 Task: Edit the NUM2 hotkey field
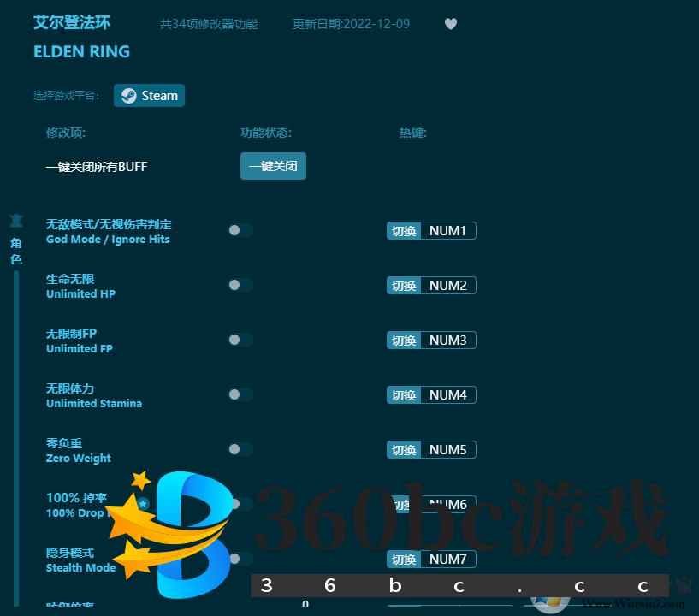click(x=448, y=286)
